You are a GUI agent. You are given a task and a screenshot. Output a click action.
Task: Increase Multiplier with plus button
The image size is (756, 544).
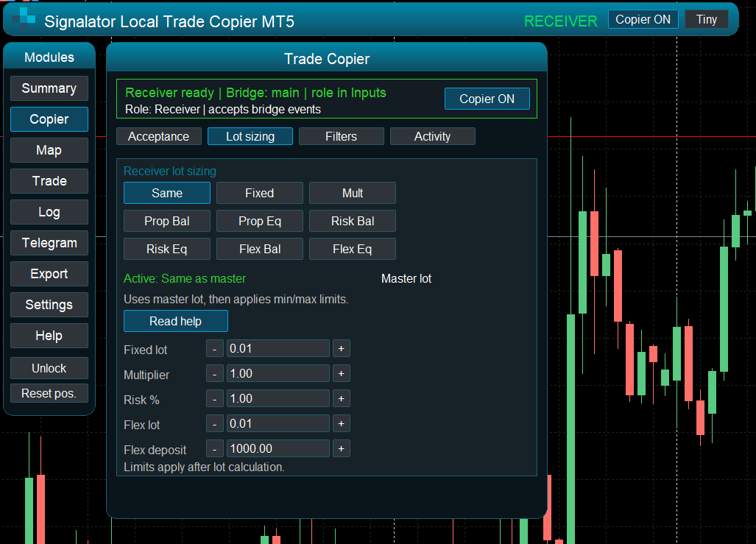342,373
